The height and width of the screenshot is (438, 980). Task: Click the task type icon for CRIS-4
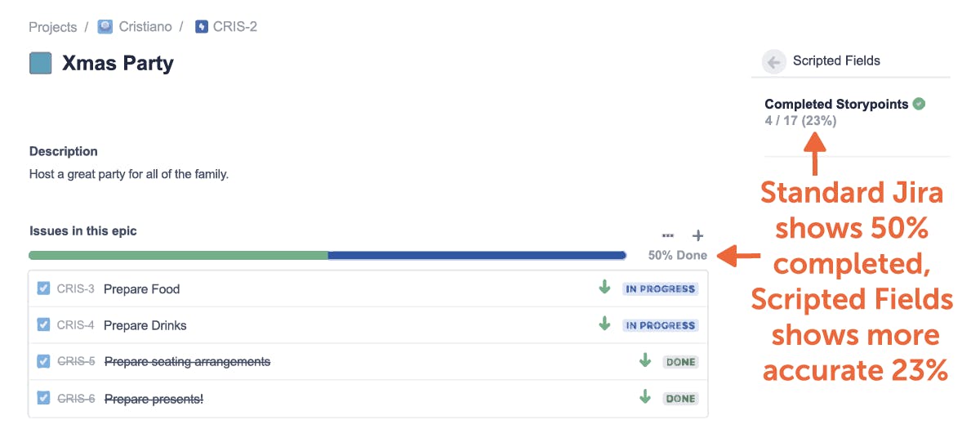coord(43,325)
